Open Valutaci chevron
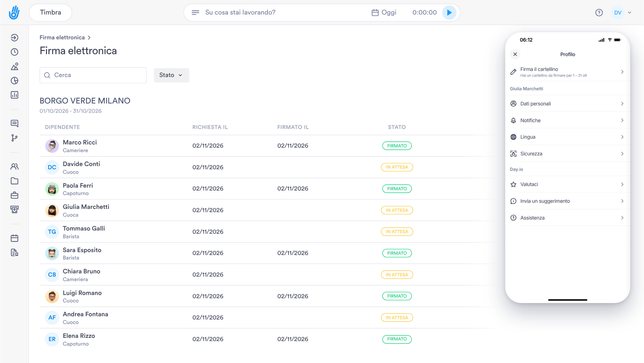This screenshot has width=644, height=363. (622, 184)
